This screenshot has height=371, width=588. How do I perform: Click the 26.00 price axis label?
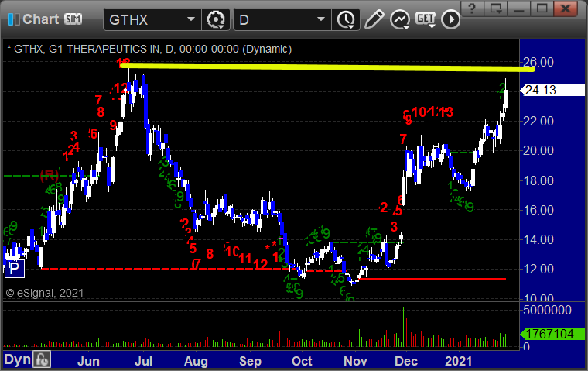pyautogui.click(x=538, y=62)
